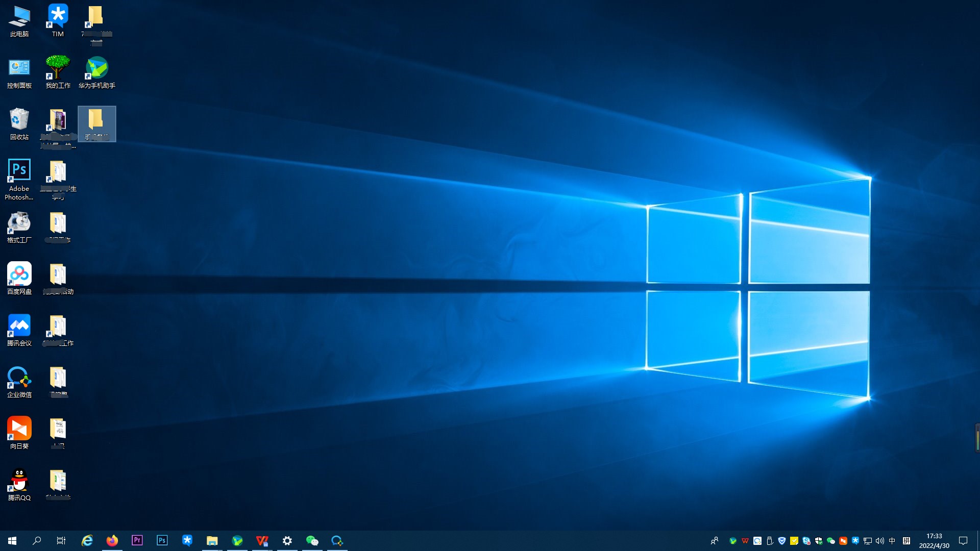Switch to Firefox on the taskbar

pos(112,541)
